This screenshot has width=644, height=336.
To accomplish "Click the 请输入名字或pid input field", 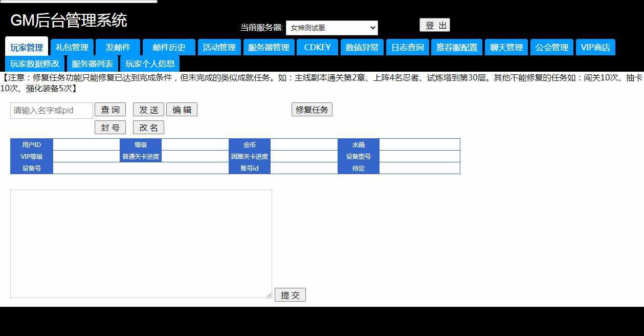I will point(52,111).
